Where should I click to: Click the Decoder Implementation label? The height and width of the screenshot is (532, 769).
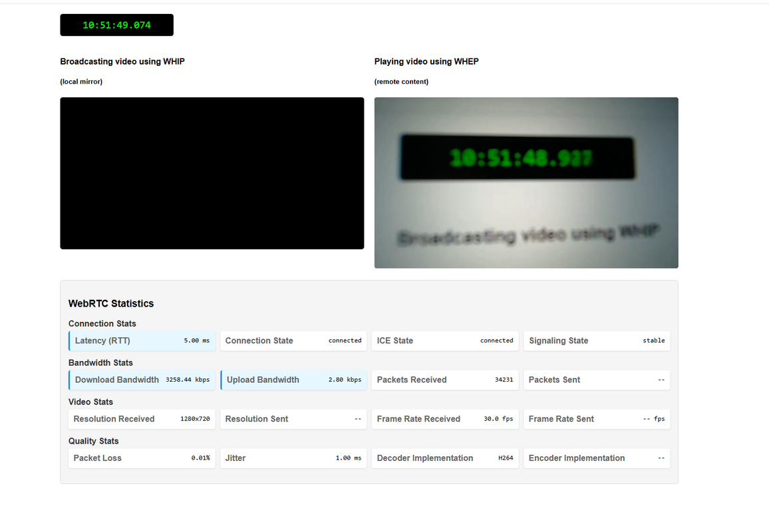(x=424, y=458)
